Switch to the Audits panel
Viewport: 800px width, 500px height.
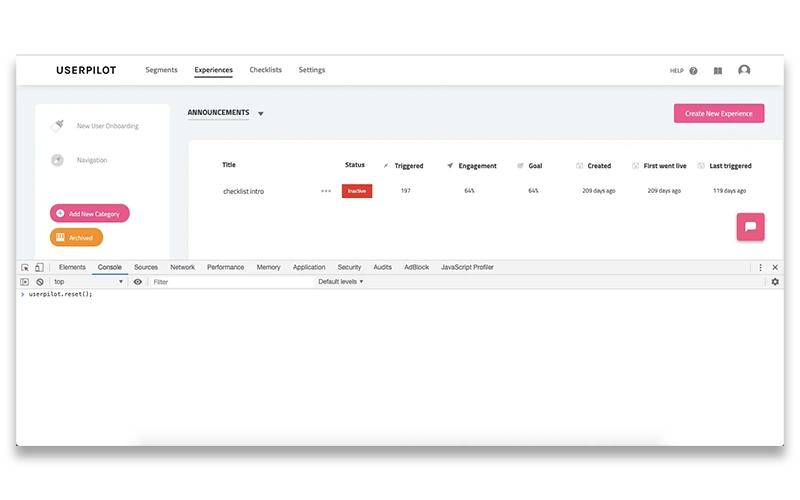coord(382,267)
